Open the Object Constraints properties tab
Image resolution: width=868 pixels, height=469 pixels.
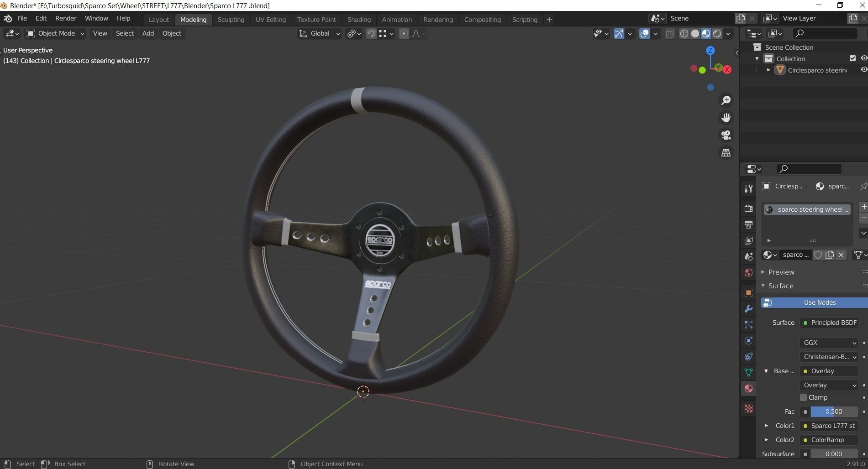click(x=748, y=357)
